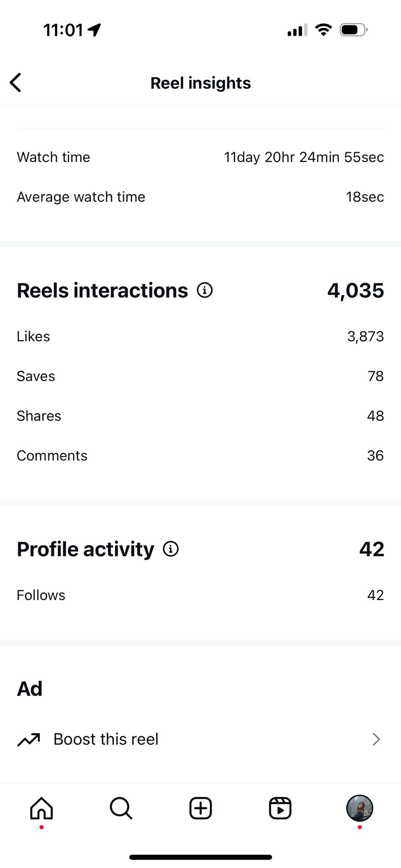Go to Home feed icon
The height and width of the screenshot is (868, 401).
click(x=42, y=808)
